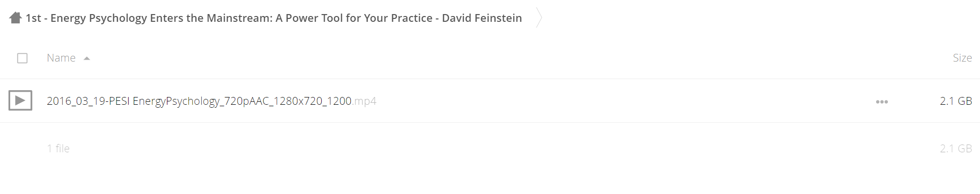Click the Energy Psychology folder breadcrumb title
Image resolution: width=980 pixels, height=194 pixels.
coord(274,18)
